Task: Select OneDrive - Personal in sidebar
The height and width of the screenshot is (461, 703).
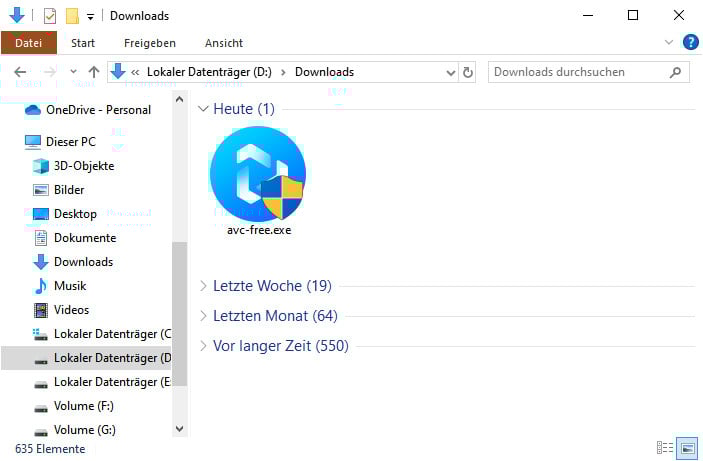Action: (x=98, y=110)
